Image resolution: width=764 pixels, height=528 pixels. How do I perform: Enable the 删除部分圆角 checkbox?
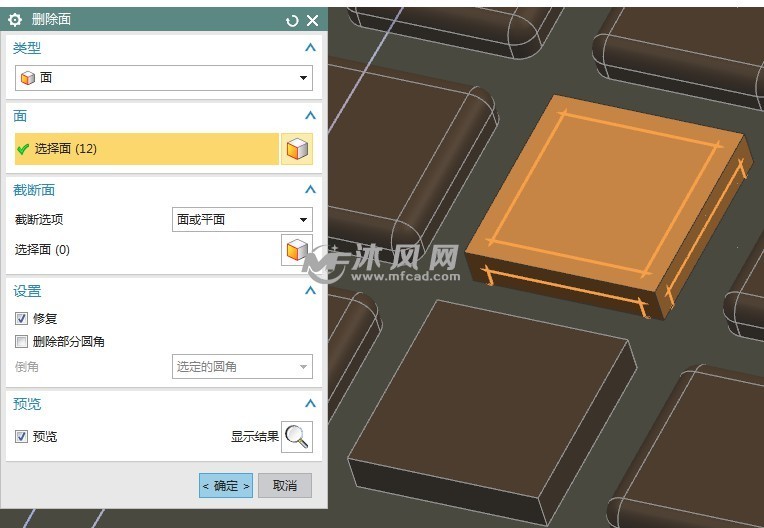click(x=21, y=341)
